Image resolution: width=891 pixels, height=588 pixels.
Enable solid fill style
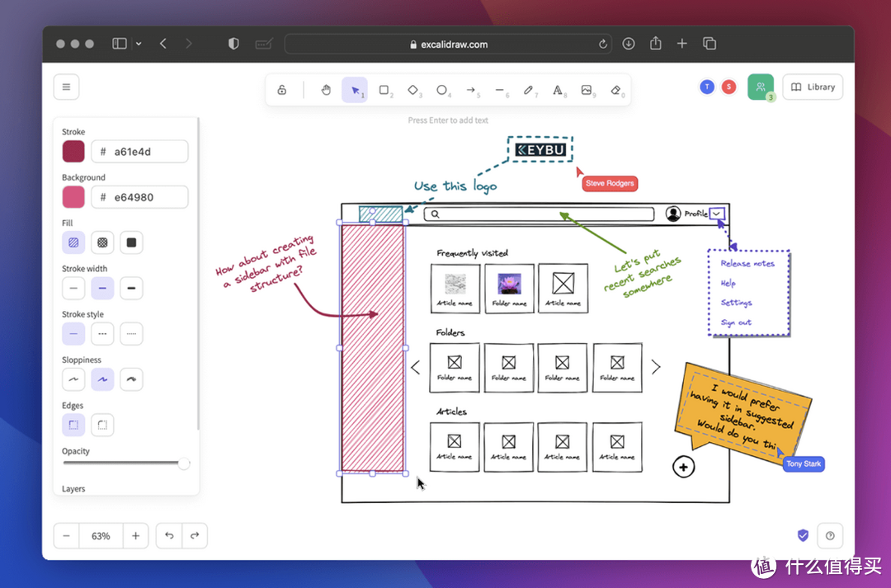coord(130,242)
